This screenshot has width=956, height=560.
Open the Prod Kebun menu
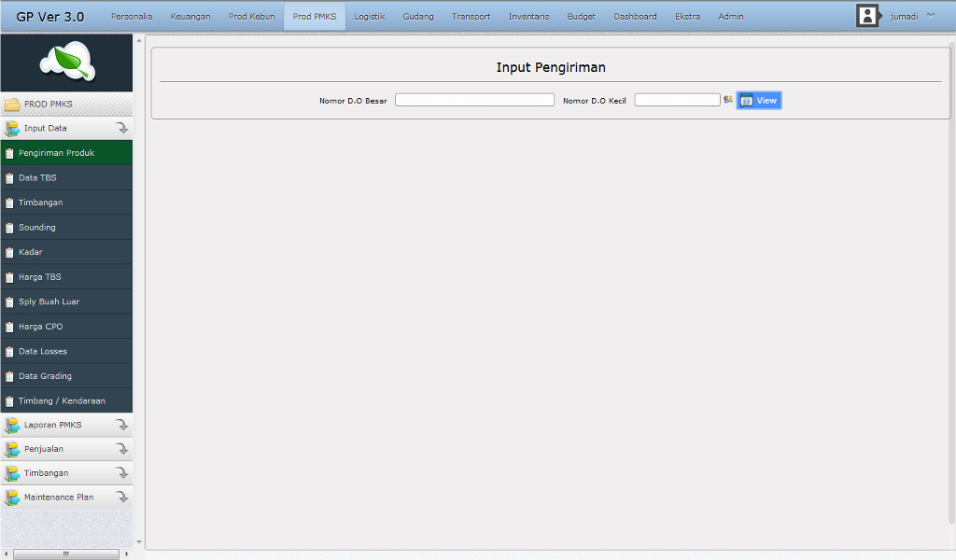251,17
